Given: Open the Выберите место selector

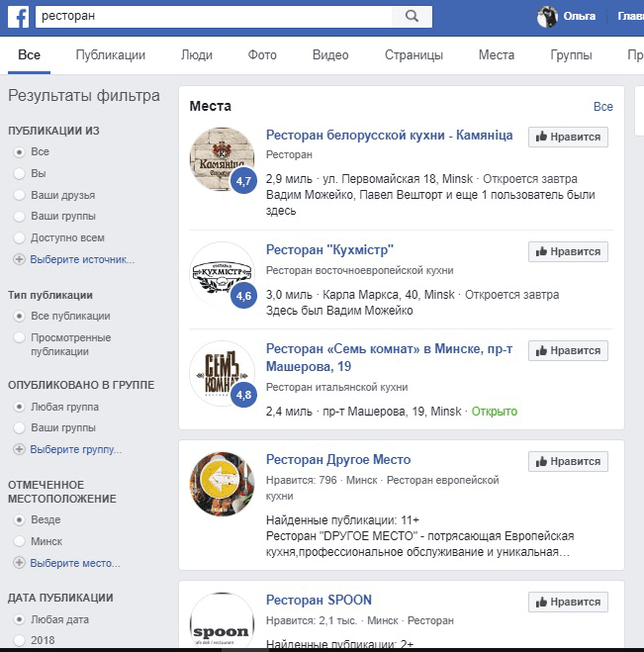Looking at the screenshot, I should click(75, 563).
